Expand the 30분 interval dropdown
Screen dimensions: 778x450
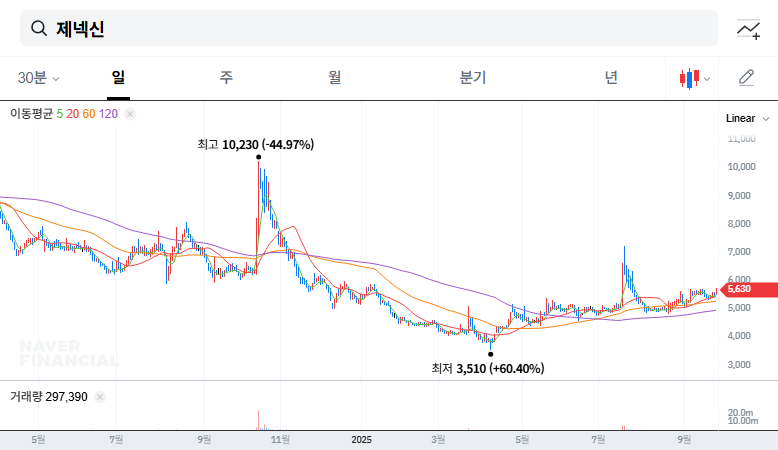coord(38,78)
